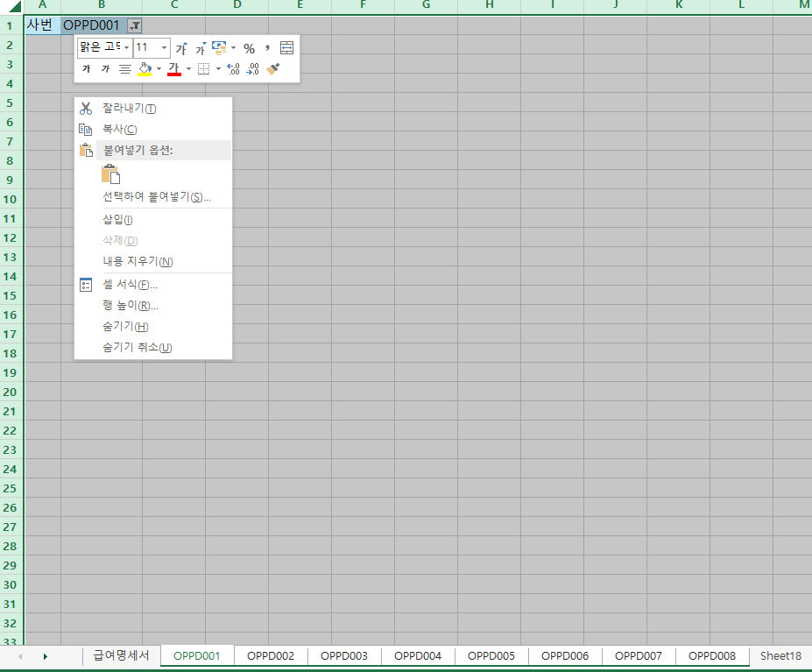Click the increase font size icon
The image size is (812, 672).
[x=181, y=48]
